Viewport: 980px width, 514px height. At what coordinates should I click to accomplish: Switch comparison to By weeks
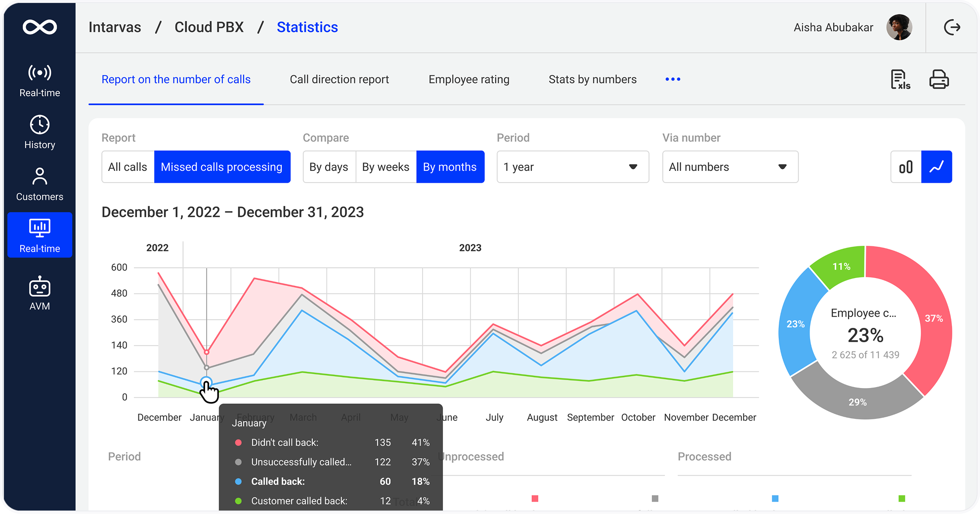[385, 167]
